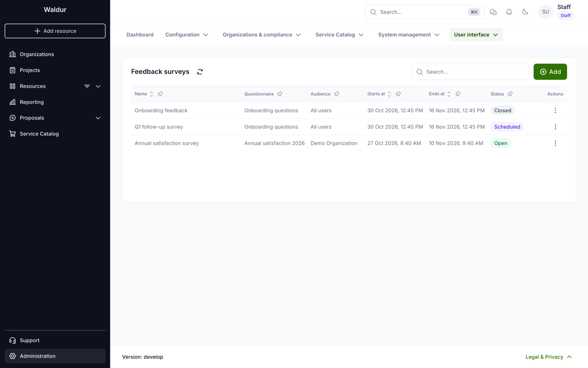Open Projects in the sidebar

(55, 70)
